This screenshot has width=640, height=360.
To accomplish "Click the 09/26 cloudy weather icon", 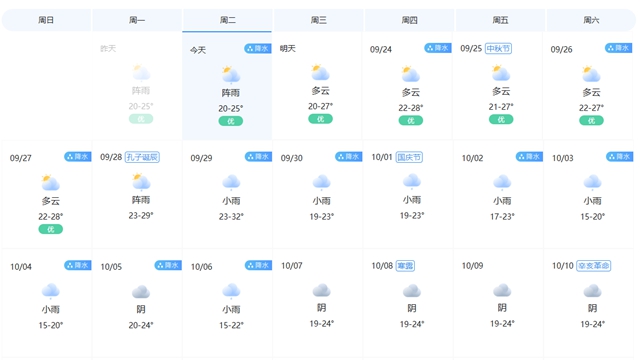I will 591,75.
